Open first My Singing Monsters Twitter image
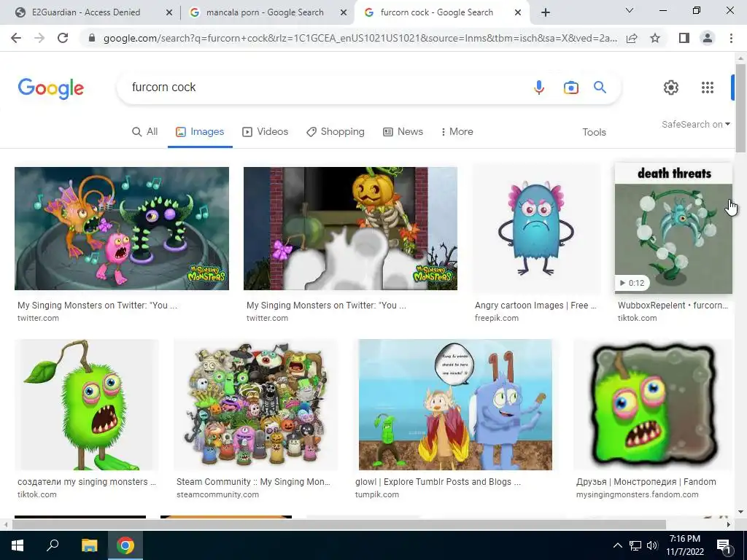The height and width of the screenshot is (560, 747). [122, 228]
